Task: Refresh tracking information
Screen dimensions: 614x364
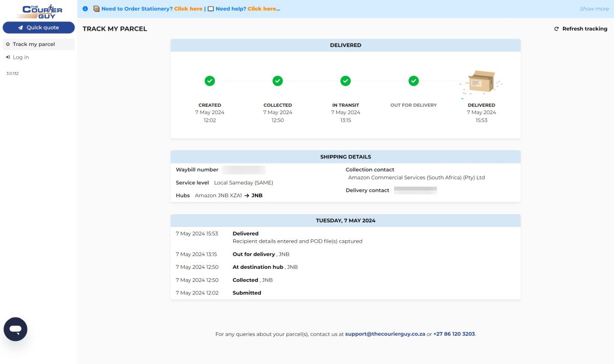Action: click(x=581, y=29)
